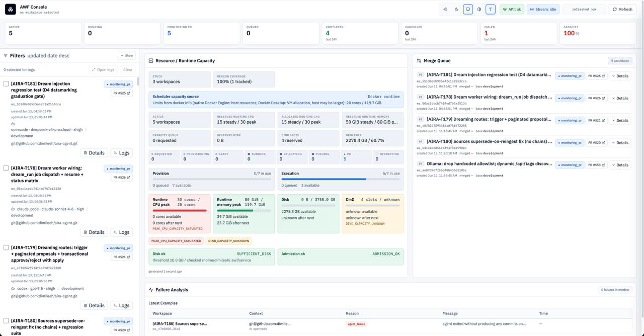The width and height of the screenshot is (644, 336).
Task: Select checkbox for AIRA-T181 workspace
Action: 6,84
